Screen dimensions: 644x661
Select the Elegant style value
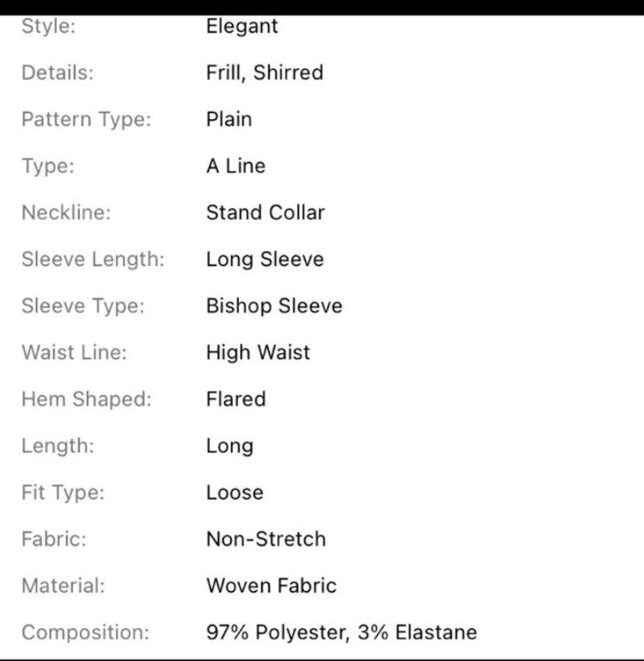coord(242,26)
